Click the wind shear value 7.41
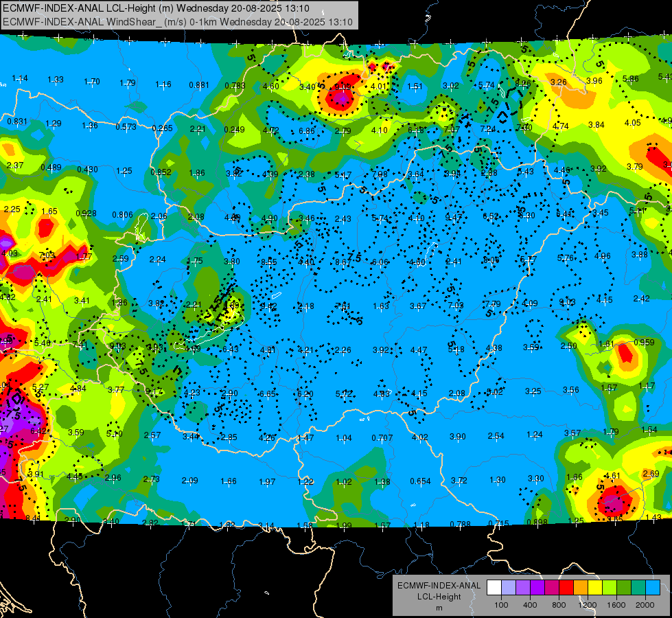This screenshot has width=672, height=618. 80,345
